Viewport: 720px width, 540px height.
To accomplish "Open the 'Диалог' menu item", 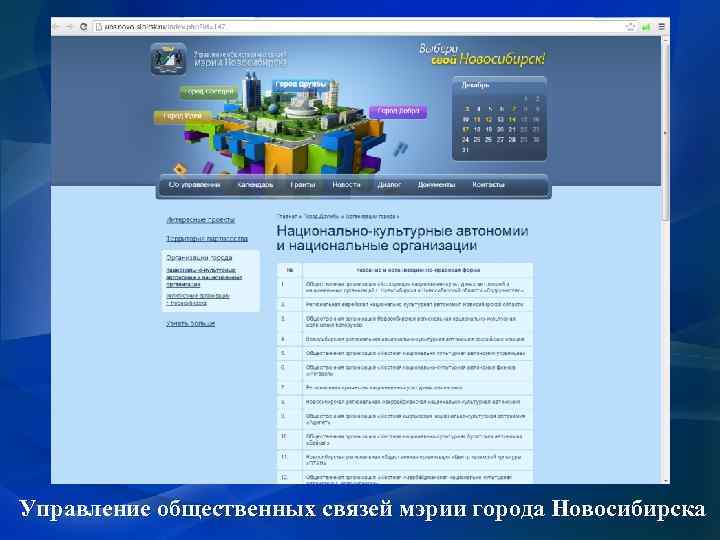I will point(389,185).
